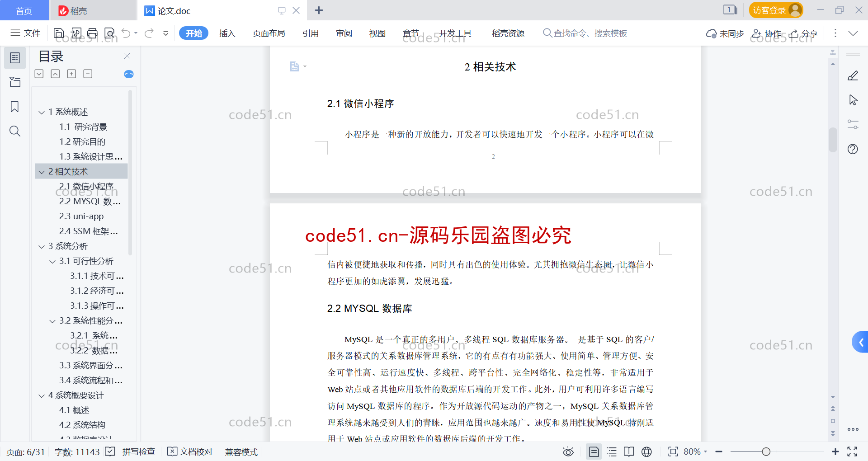
Task: Collapse all outline levels minus icon
Action: 88,74
